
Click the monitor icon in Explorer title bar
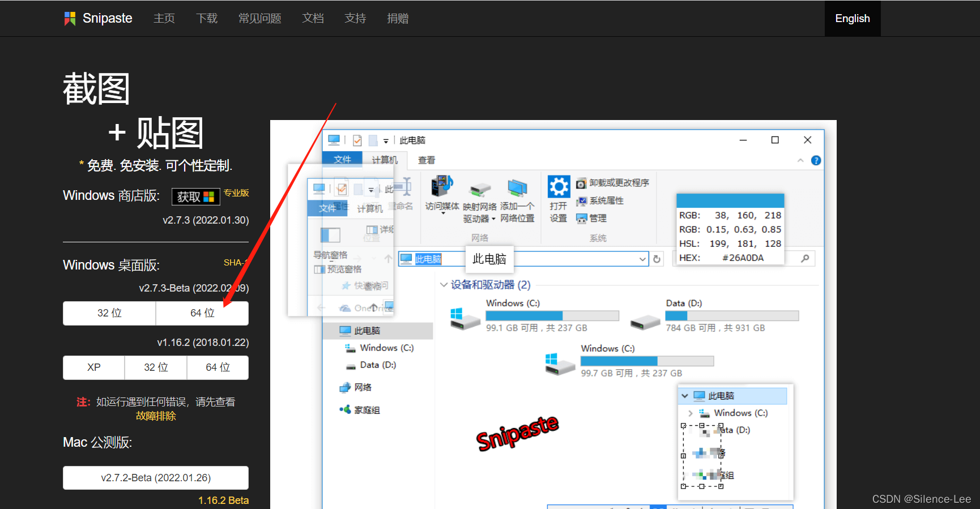coord(334,140)
